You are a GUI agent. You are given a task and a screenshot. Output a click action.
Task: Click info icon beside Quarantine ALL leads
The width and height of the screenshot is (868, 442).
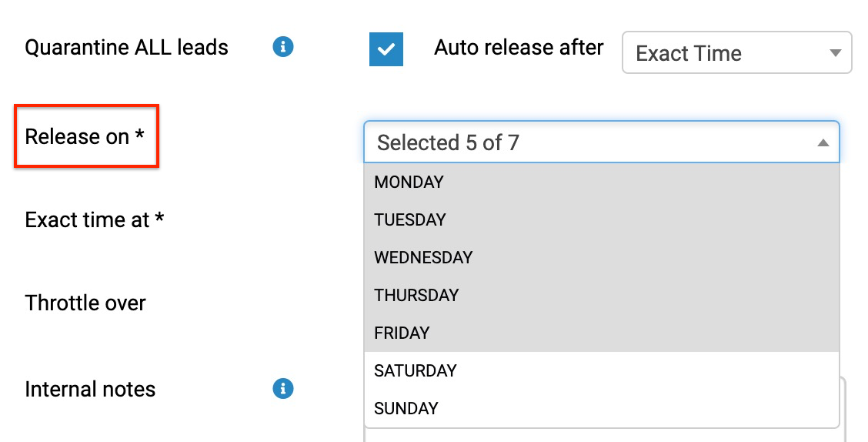tap(283, 47)
